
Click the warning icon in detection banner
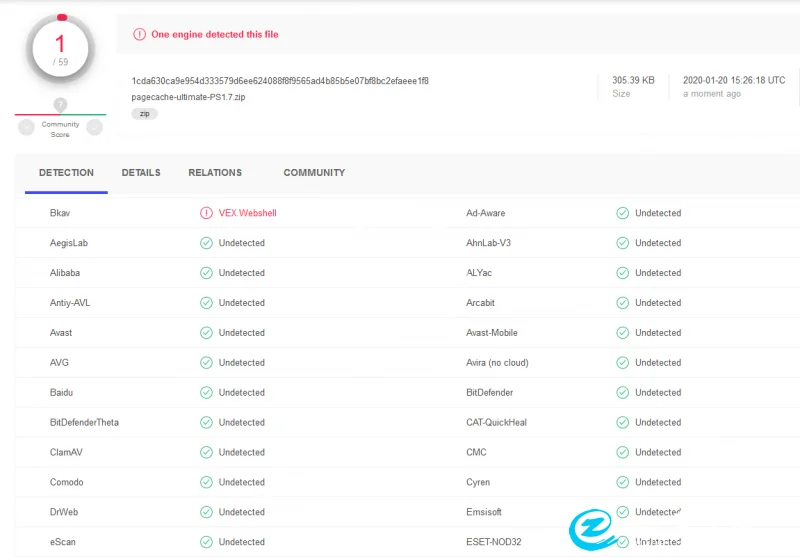(140, 34)
